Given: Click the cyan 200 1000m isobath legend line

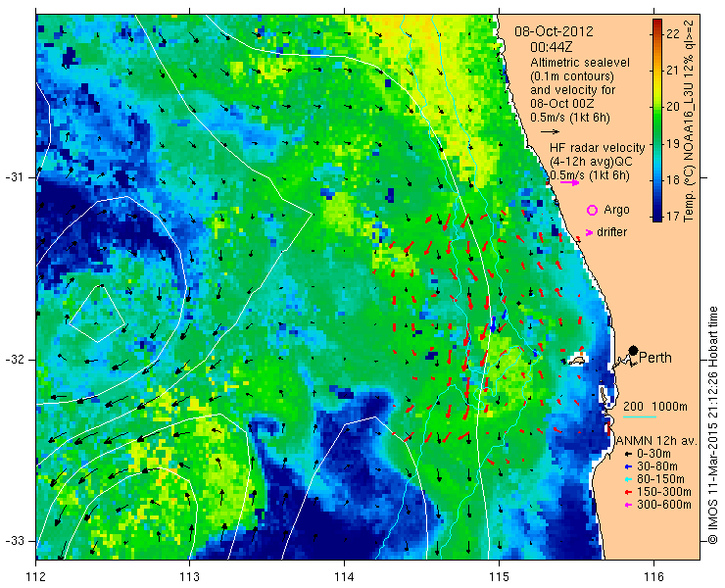Looking at the screenshot, I should click(x=640, y=416).
